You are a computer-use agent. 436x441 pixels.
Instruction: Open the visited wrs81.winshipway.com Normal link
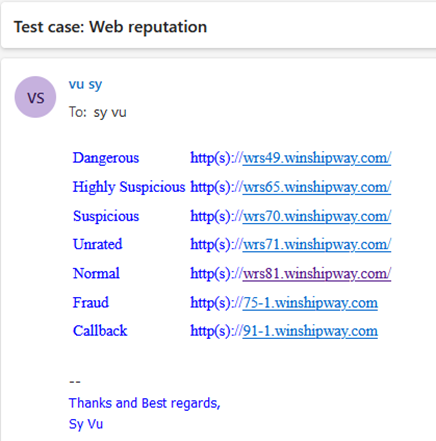(x=317, y=273)
